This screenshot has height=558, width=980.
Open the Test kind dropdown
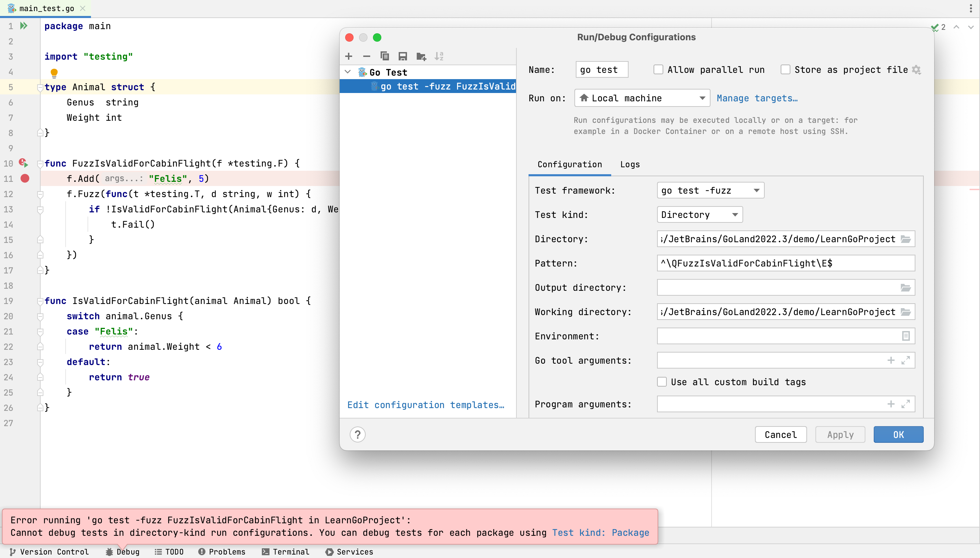click(x=699, y=214)
